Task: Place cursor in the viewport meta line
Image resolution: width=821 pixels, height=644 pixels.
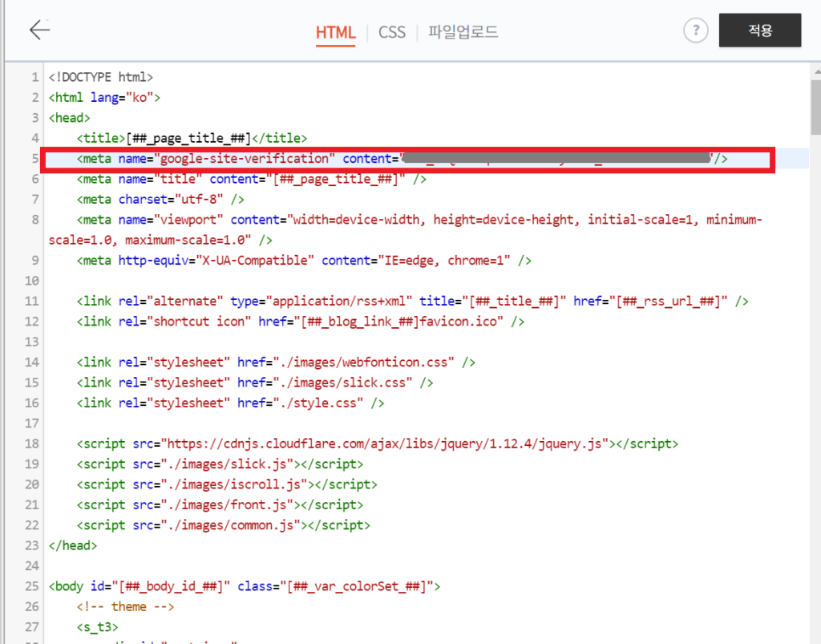Action: click(401, 220)
